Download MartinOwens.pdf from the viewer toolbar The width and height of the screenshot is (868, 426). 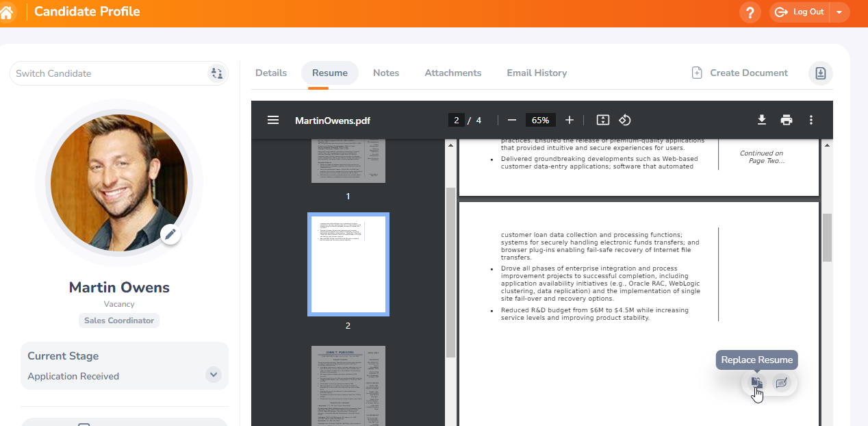762,120
